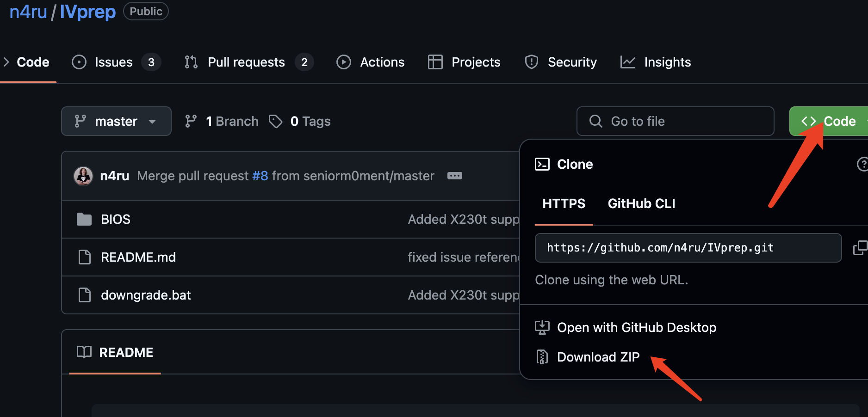
Task: Open the master branch dropdown
Action: coord(116,121)
